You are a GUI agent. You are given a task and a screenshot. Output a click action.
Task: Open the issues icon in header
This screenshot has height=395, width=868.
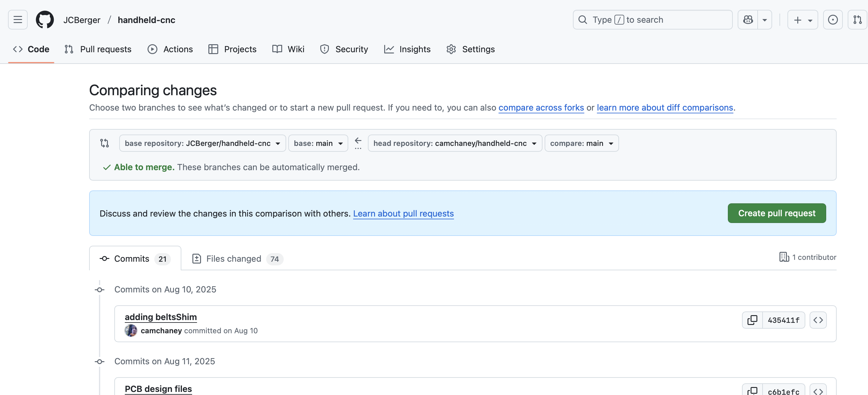click(x=832, y=20)
